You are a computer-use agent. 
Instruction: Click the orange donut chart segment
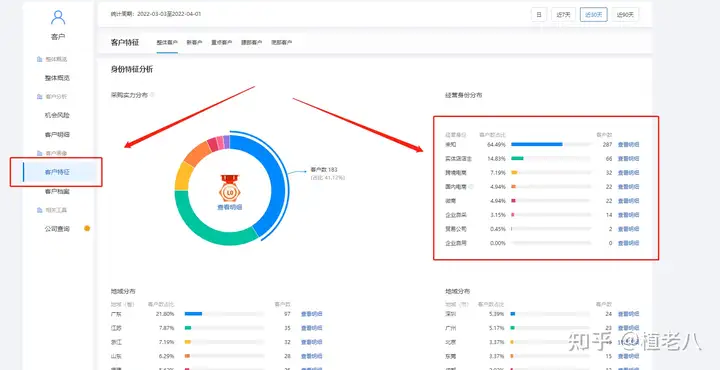pyautogui.click(x=197, y=153)
